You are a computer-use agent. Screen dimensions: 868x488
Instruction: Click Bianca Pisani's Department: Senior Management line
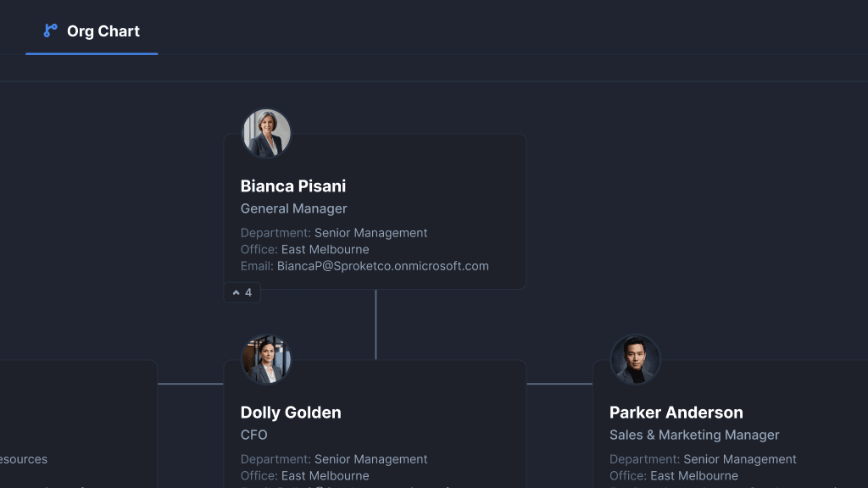(x=334, y=233)
